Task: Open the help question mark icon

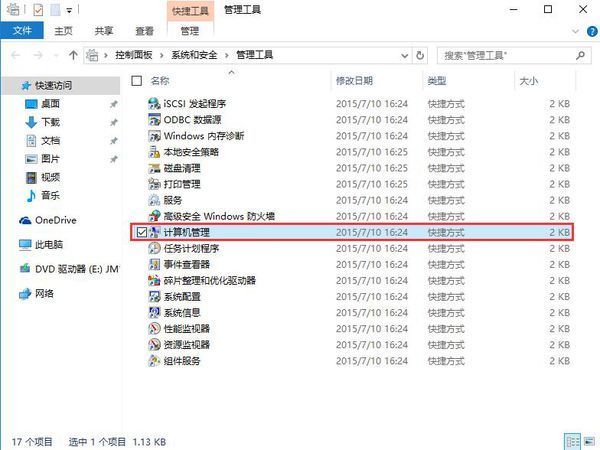Action: [x=592, y=31]
